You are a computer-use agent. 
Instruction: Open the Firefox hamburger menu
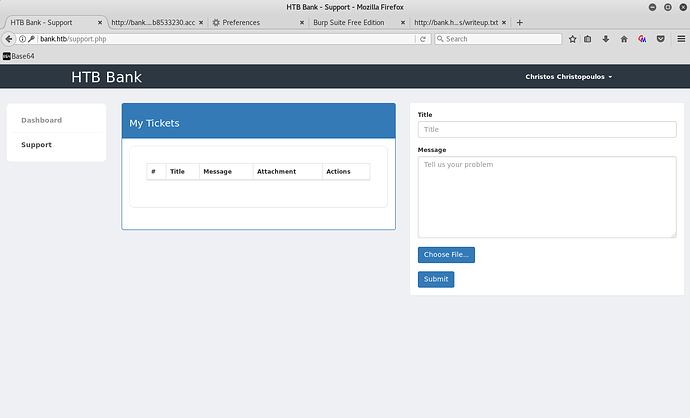(x=679, y=39)
